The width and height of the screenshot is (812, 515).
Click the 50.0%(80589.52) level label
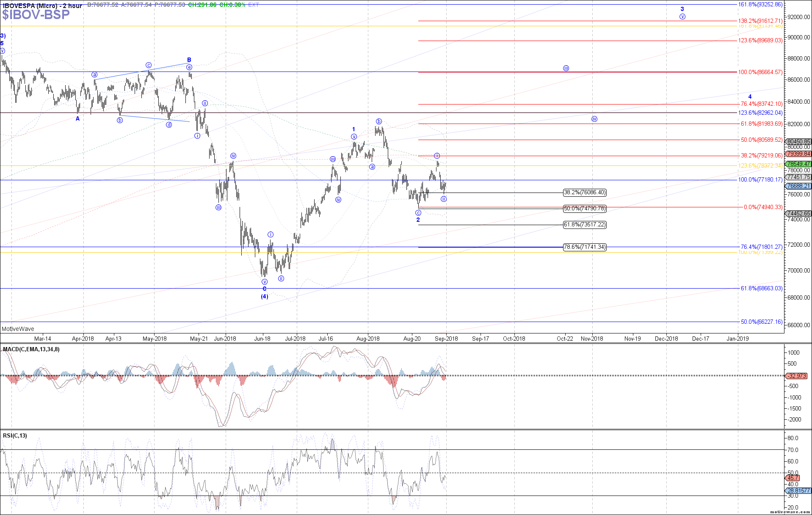762,140
